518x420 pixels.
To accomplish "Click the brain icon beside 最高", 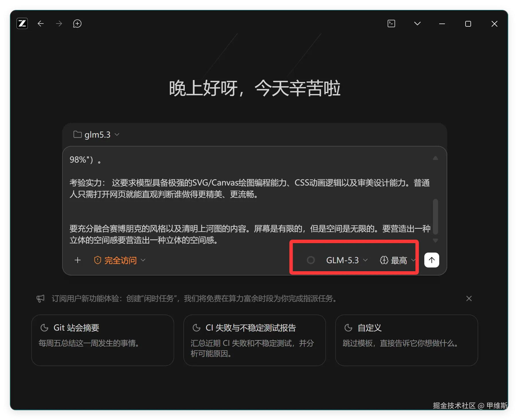I will pyautogui.click(x=384, y=260).
